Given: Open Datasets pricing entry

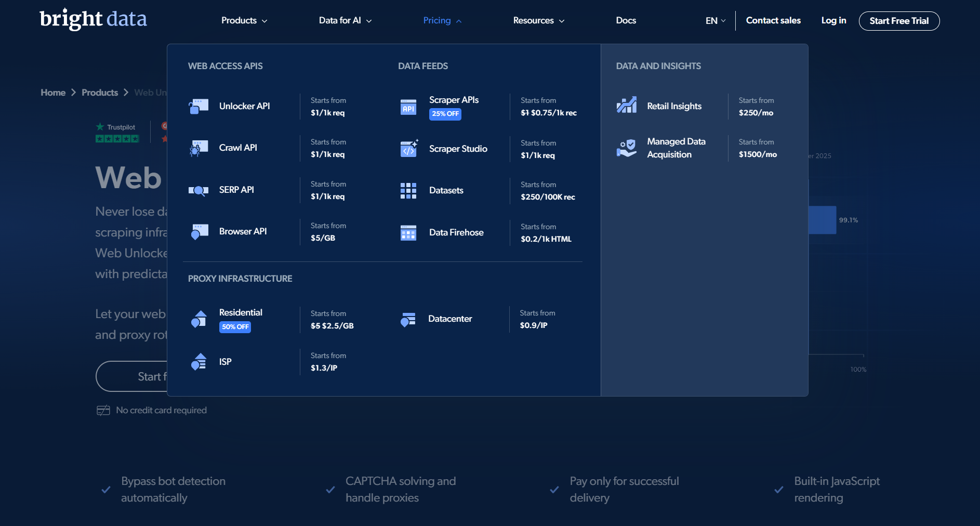Looking at the screenshot, I should tap(446, 190).
